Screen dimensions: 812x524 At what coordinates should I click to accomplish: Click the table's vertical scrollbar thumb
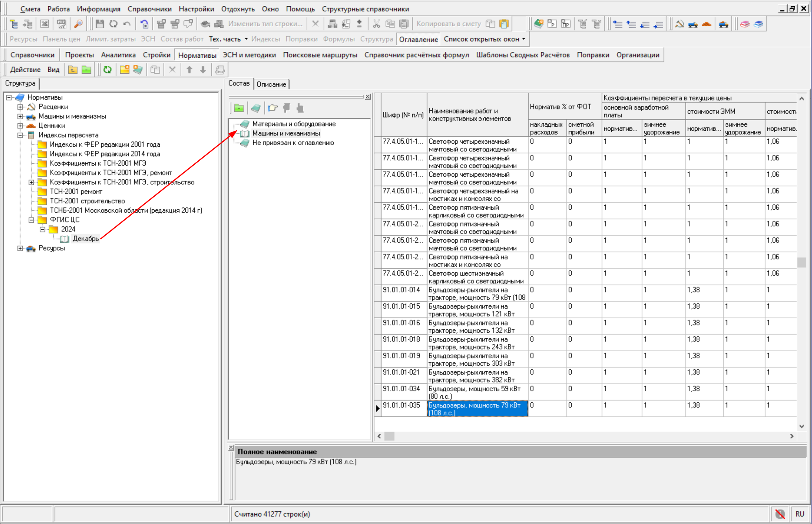[801, 262]
